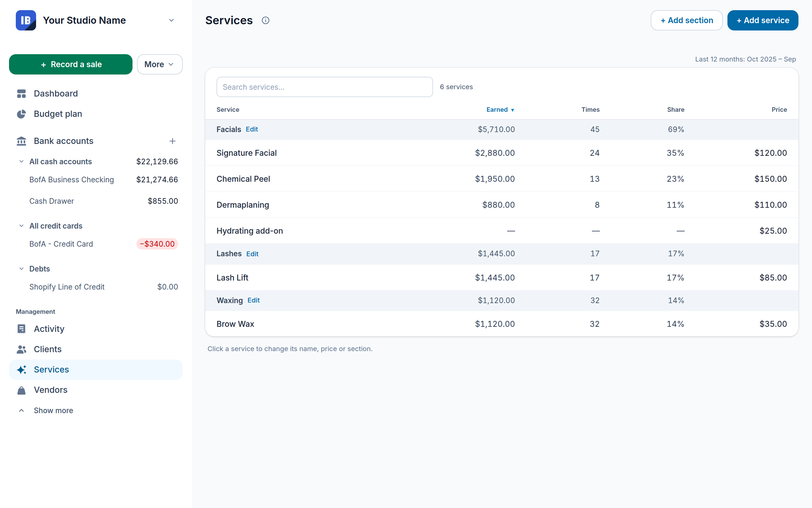
Task: Click Edit next to Facials section
Action: pos(252,129)
